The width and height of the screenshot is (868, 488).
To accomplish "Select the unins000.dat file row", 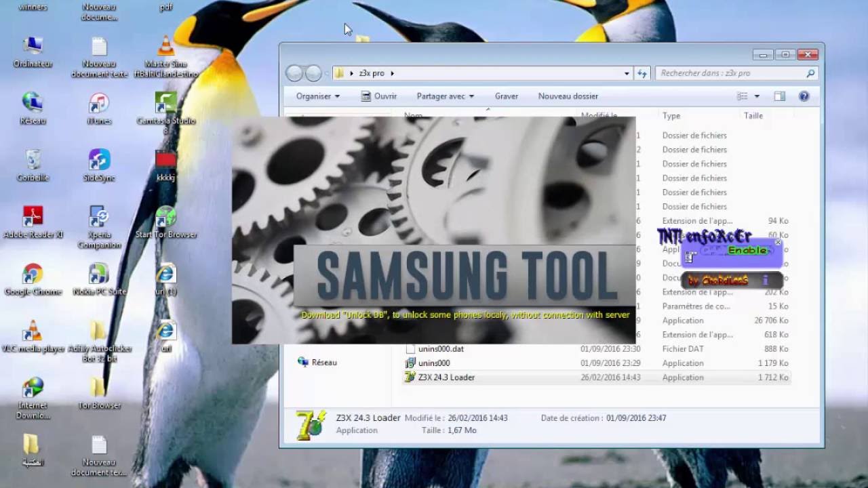I will tap(597, 349).
